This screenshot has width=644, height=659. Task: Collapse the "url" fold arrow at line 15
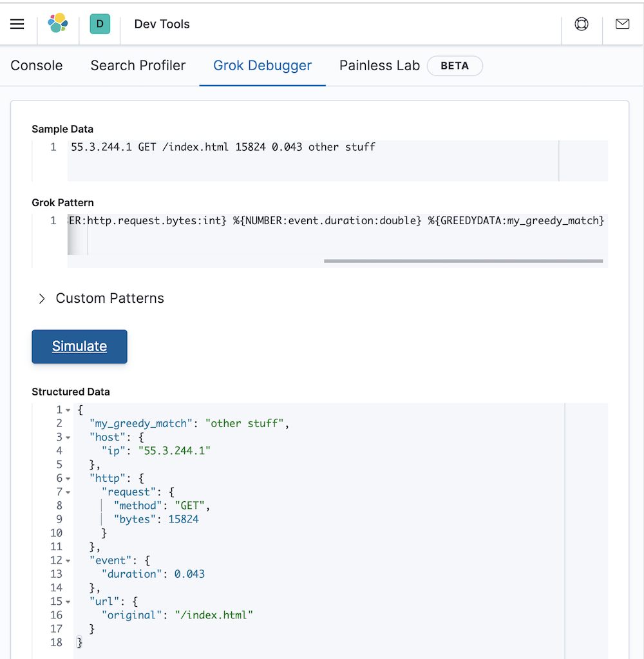(x=68, y=602)
